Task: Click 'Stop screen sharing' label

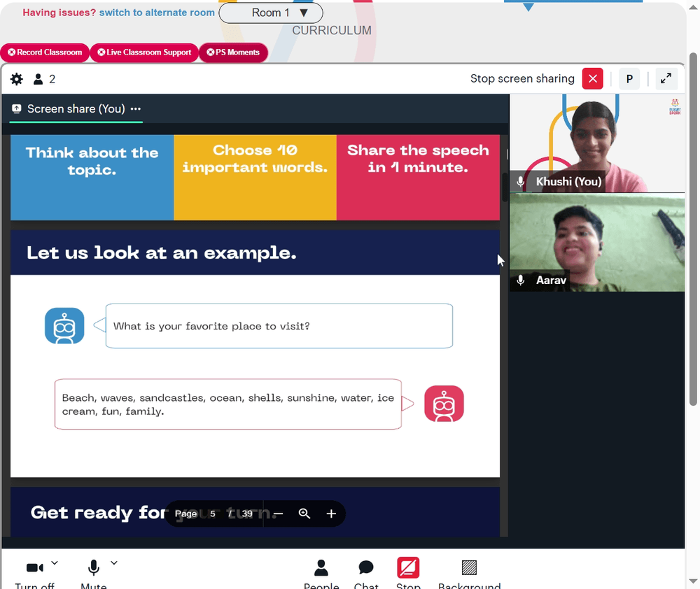Action: point(522,78)
